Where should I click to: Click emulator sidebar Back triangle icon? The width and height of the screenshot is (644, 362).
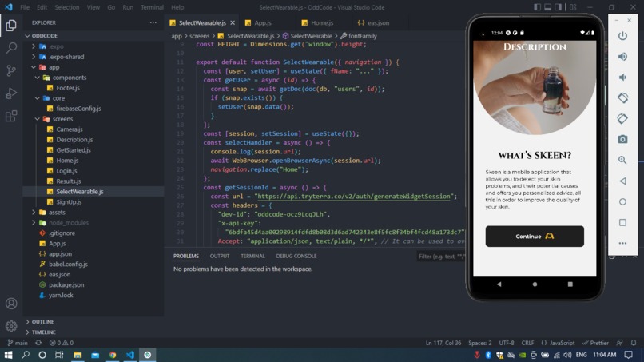coord(622,181)
